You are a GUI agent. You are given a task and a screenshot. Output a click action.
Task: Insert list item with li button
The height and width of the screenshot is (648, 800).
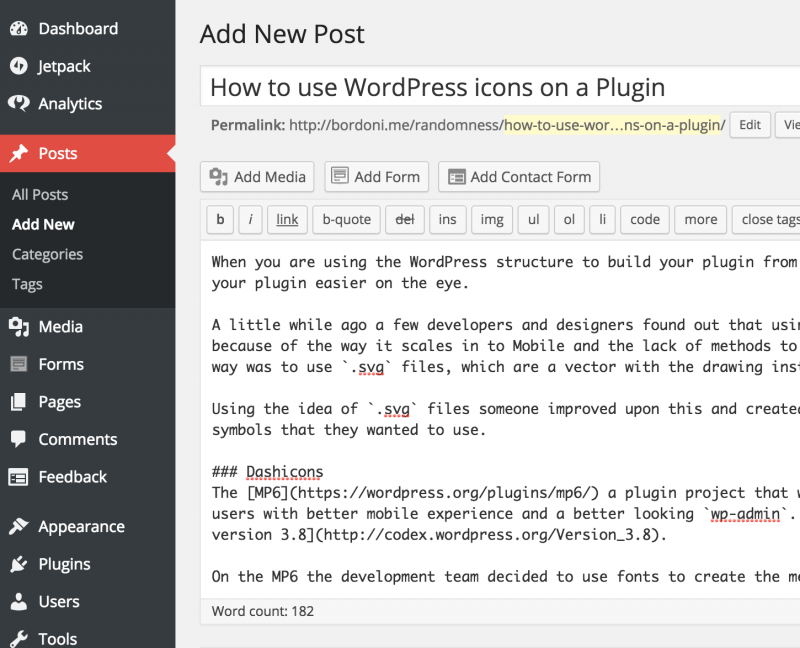[x=603, y=219]
